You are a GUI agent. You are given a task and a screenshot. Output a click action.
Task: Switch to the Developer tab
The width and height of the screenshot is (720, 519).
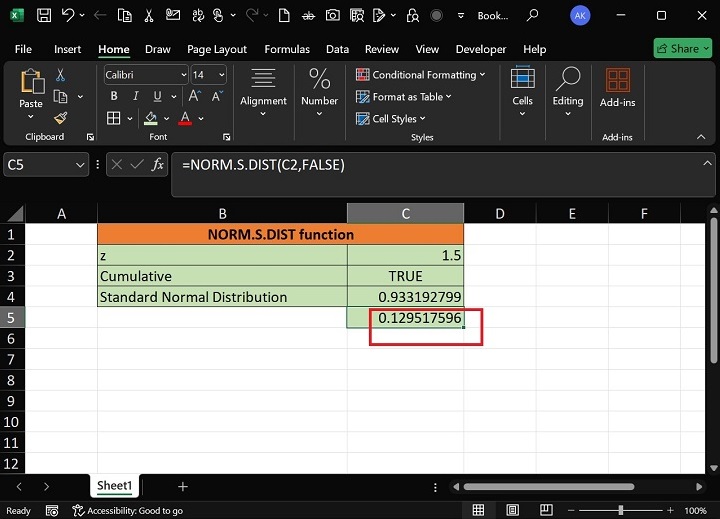(x=481, y=49)
